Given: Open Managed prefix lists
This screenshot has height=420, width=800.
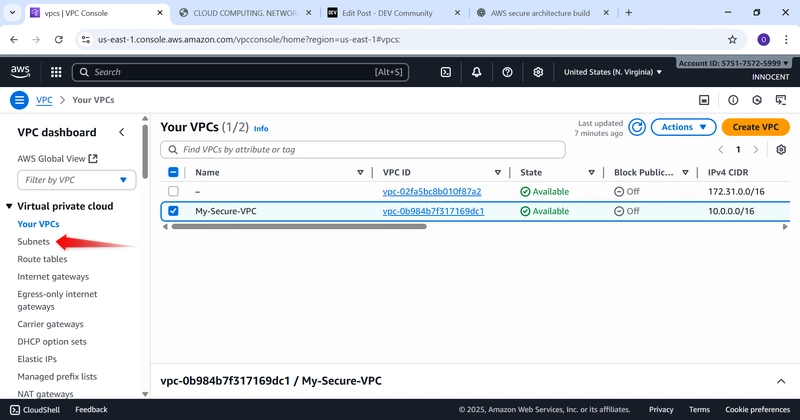Looking at the screenshot, I should point(57,377).
